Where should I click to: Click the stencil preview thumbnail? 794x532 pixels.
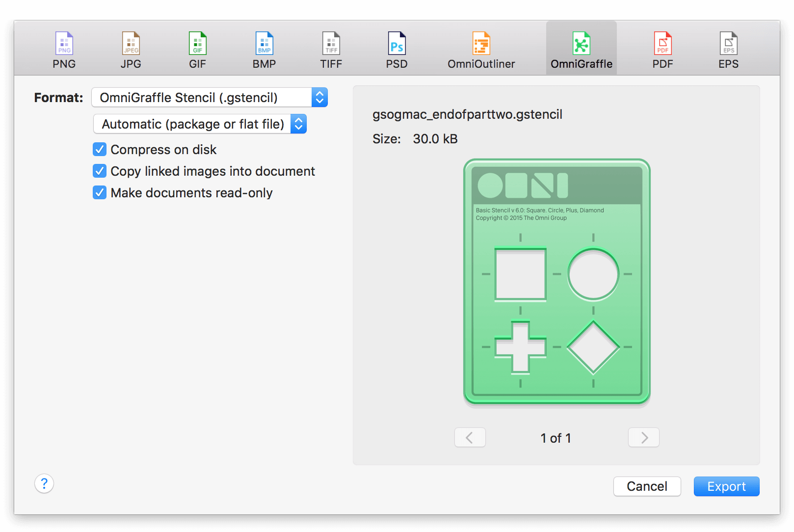(557, 282)
